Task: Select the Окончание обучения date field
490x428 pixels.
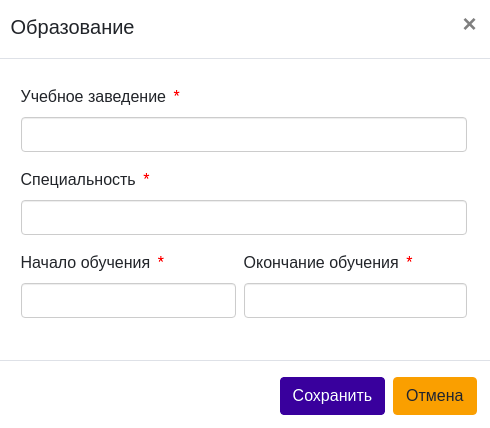Action: [355, 300]
